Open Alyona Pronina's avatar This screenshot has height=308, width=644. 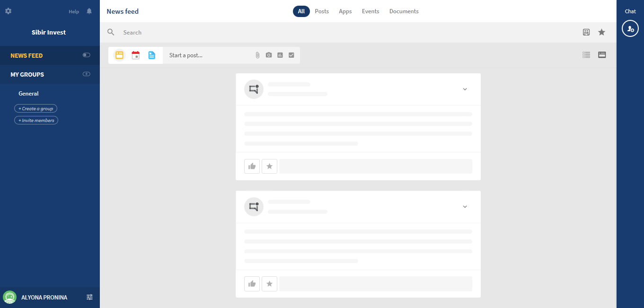pos(9,297)
